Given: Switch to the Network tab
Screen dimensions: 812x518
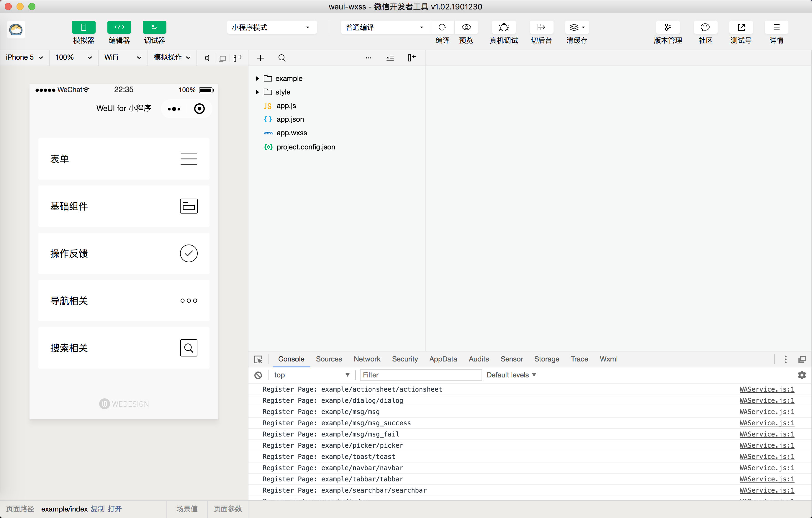Looking at the screenshot, I should [x=367, y=359].
